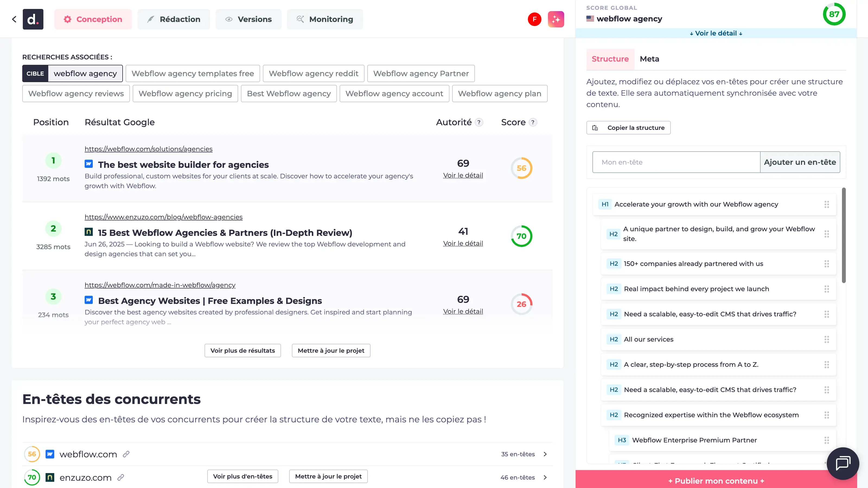Switch to Rédaction tab
868x488 pixels.
pos(174,19)
